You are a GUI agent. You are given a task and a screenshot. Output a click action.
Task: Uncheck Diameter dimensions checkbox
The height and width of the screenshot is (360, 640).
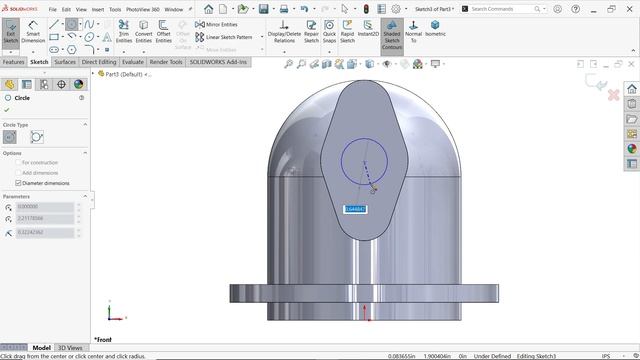pyautogui.click(x=18, y=183)
